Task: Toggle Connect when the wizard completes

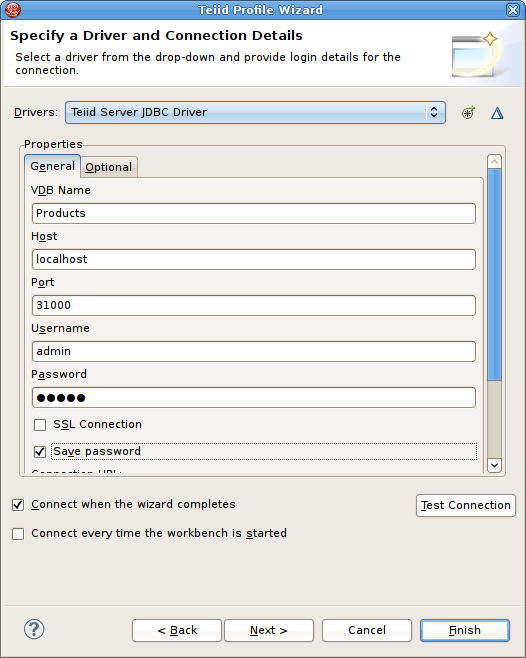Action: 18,505
